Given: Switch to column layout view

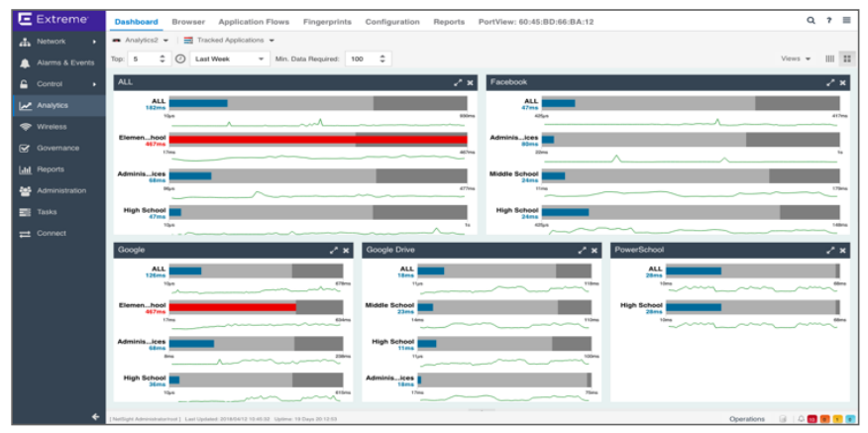Looking at the screenshot, I should tap(829, 58).
